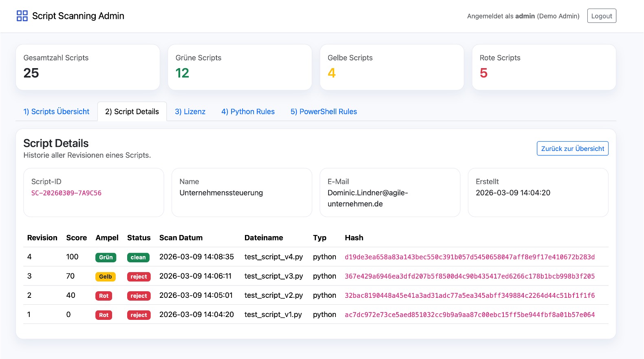The width and height of the screenshot is (644, 359).
Task: Switch to the 3) Lizenz tab
Action: point(190,112)
